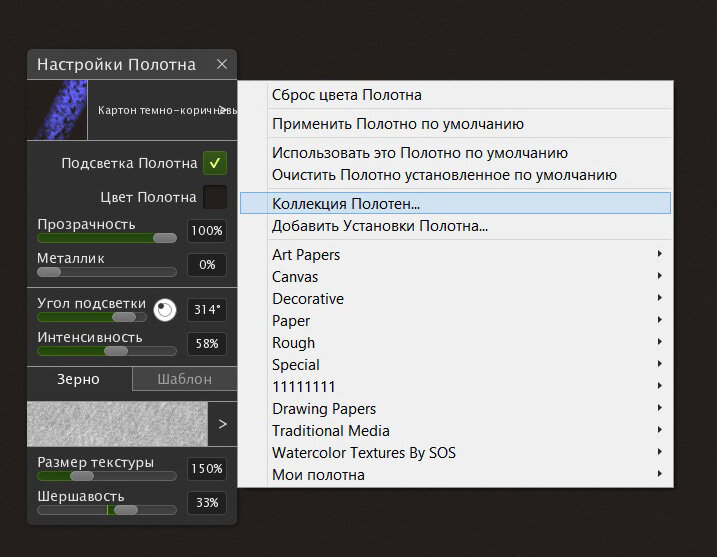
Task: Close the Настройки Полотна panel
Action: (222, 64)
